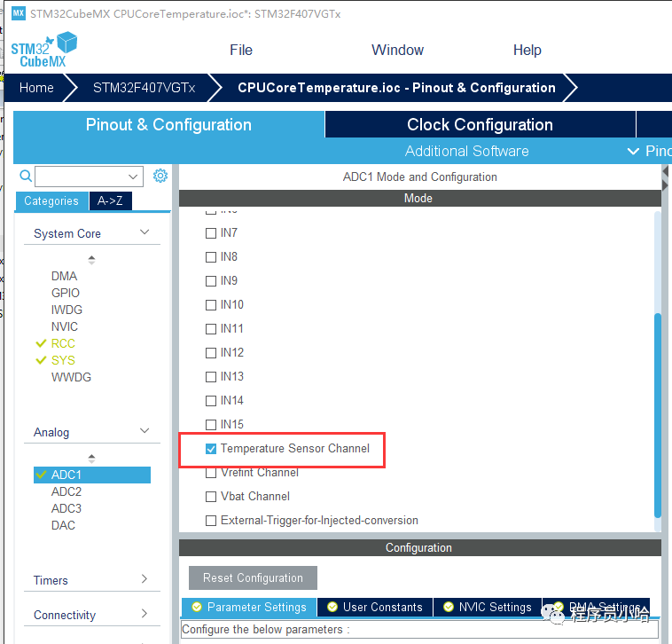Click the Reset Configuration button
The height and width of the screenshot is (644, 672).
point(253,578)
